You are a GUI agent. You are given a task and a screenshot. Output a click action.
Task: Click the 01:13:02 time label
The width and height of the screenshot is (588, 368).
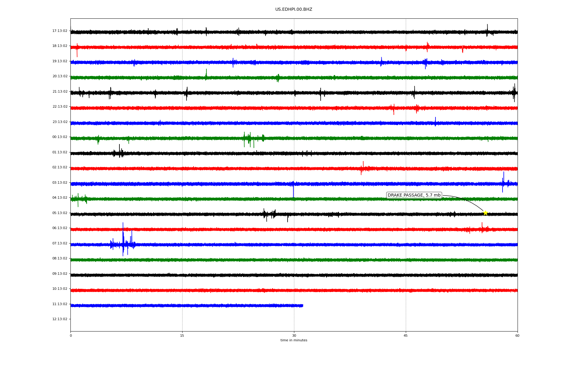coord(60,152)
